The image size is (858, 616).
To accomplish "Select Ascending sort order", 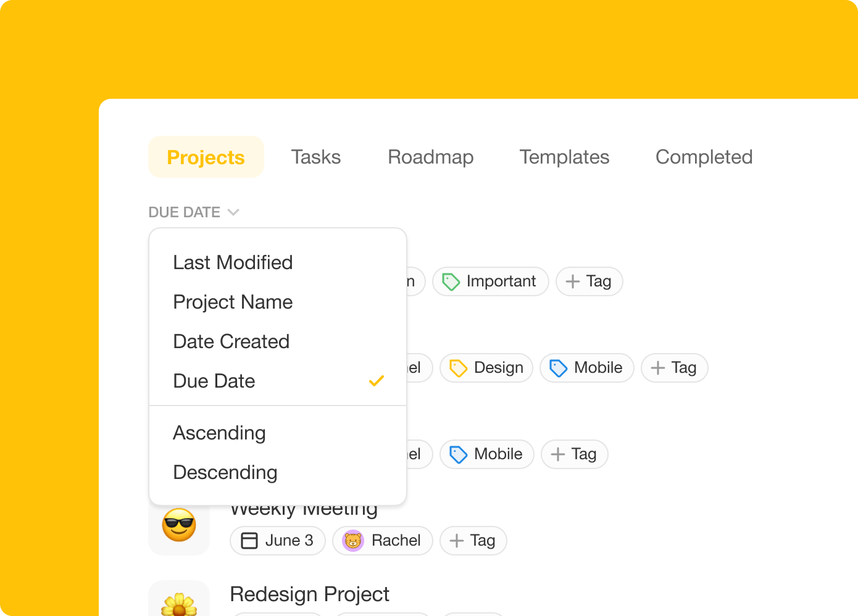I will [x=219, y=433].
